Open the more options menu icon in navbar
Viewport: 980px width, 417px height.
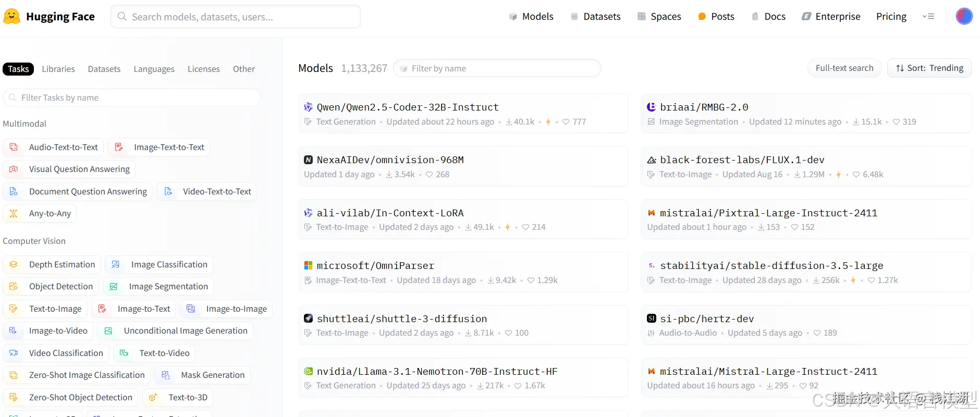point(928,16)
